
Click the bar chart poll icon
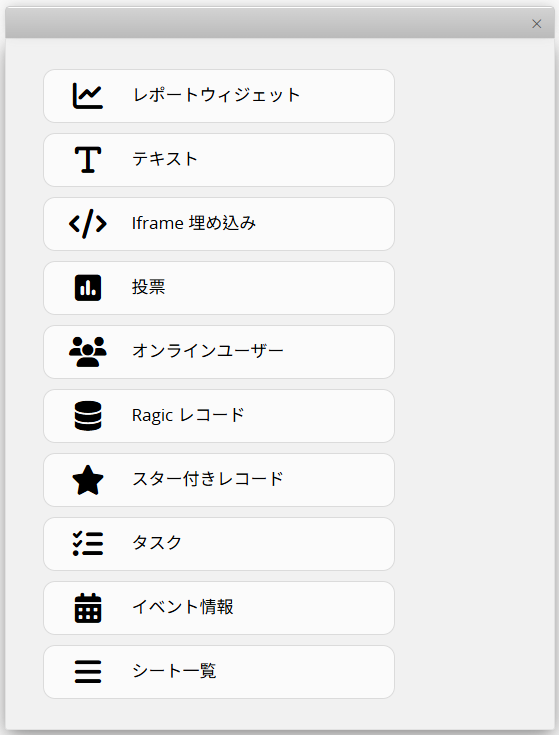pos(88,288)
